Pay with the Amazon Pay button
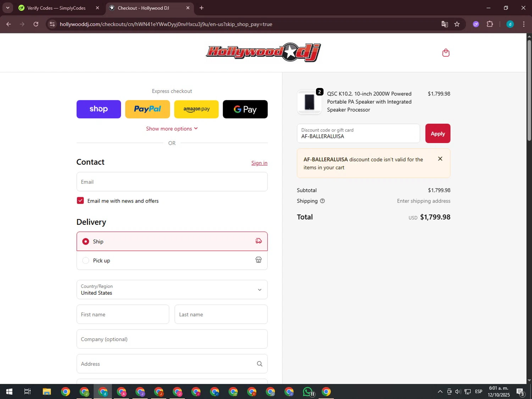The width and height of the screenshot is (532, 399). pos(196,109)
